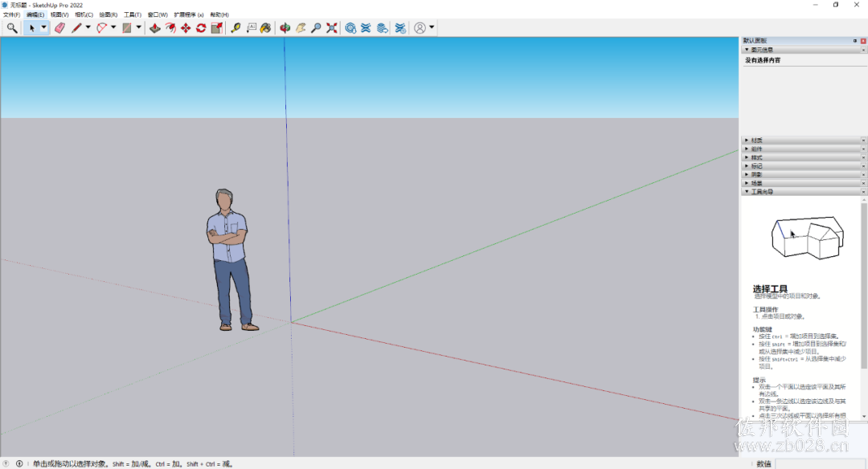Image resolution: width=868 pixels, height=469 pixels.
Task: Activate the Orbit camera tool
Action: [285, 27]
